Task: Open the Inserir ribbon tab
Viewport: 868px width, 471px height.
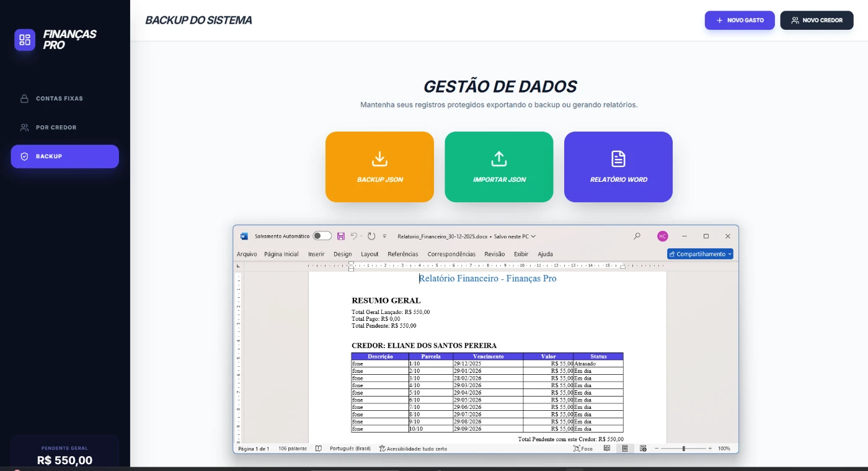Action: (316, 254)
